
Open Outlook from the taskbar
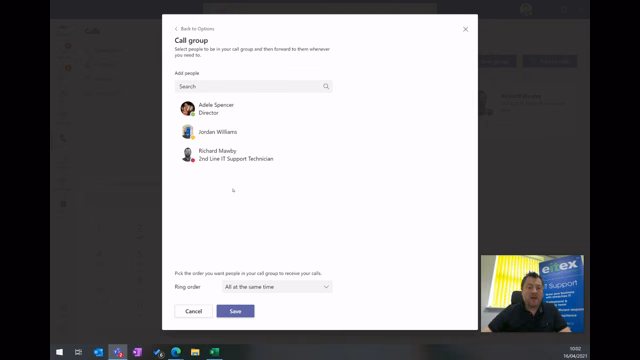[x=98, y=352]
